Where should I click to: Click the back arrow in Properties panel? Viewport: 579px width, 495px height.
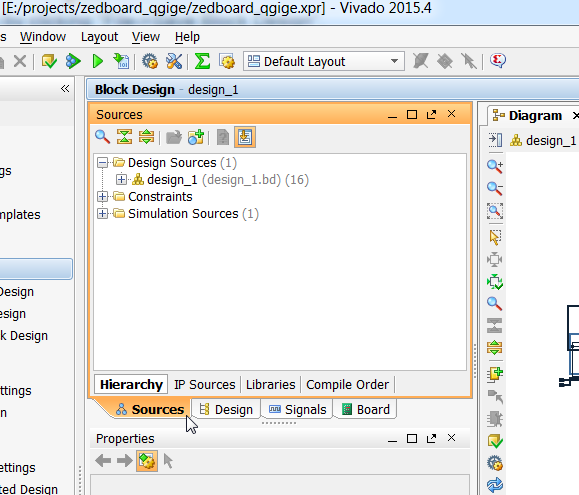pos(103,461)
